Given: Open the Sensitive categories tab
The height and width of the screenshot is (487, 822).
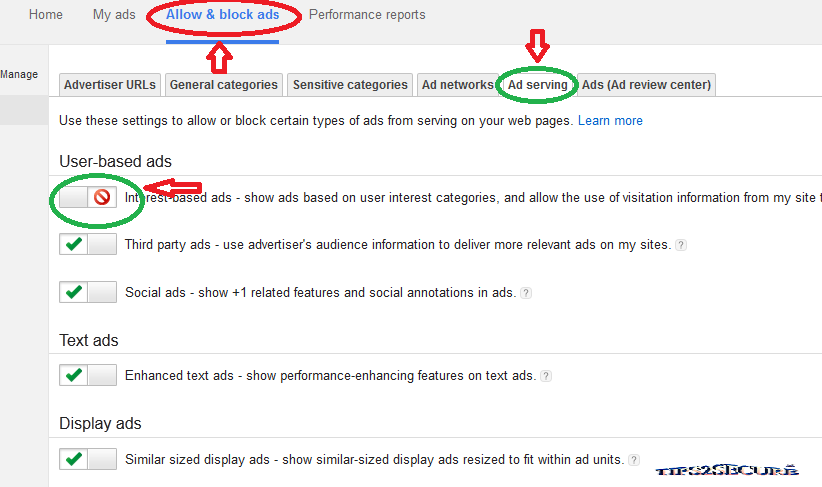Looking at the screenshot, I should point(350,85).
